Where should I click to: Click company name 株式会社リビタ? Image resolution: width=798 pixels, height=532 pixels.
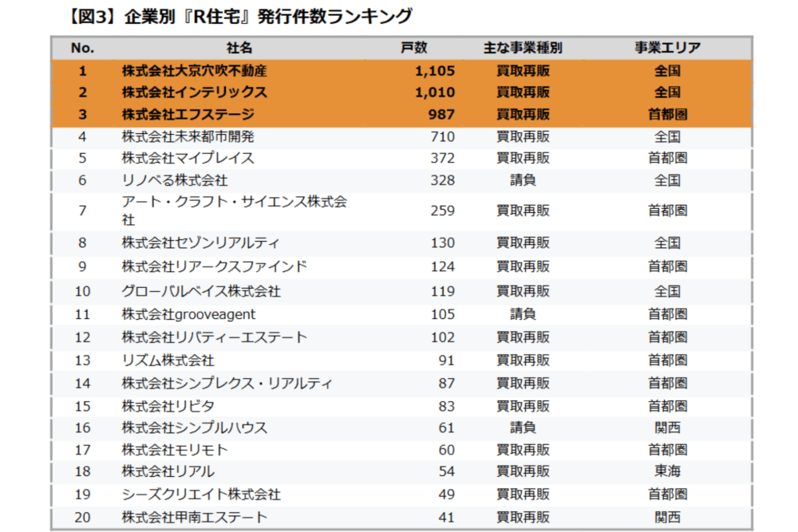pos(168,406)
